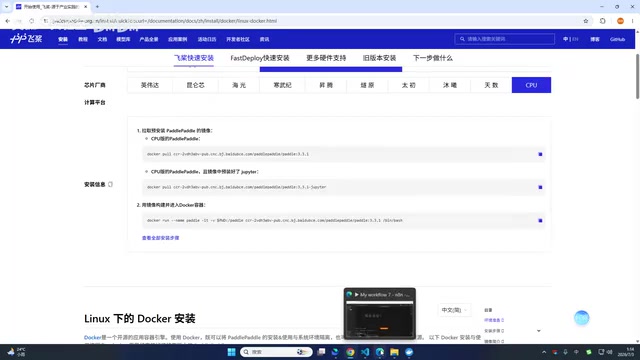Viewport: 640px width, 360px height.
Task: Open the 博客 link in navbar
Action: pos(595,39)
